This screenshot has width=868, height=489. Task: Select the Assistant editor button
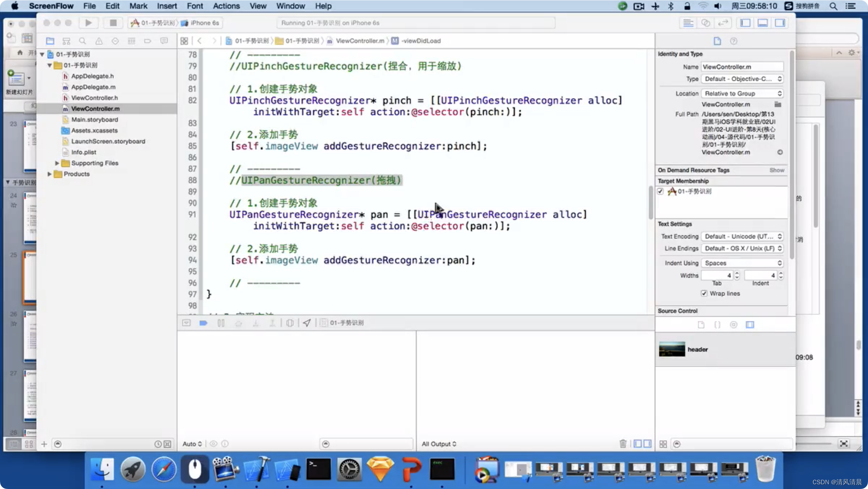(x=706, y=23)
